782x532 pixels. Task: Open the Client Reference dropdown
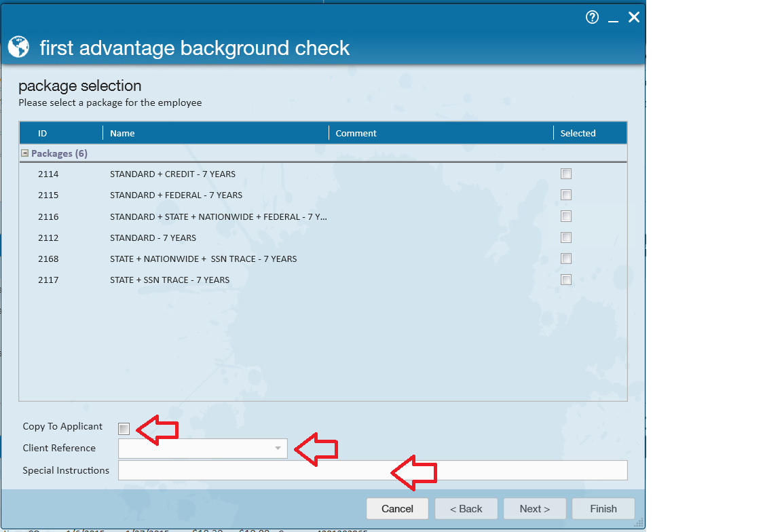click(x=278, y=449)
